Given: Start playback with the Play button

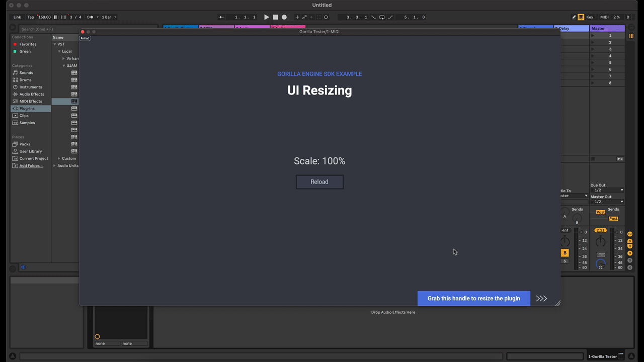Looking at the screenshot, I should pyautogui.click(x=267, y=17).
